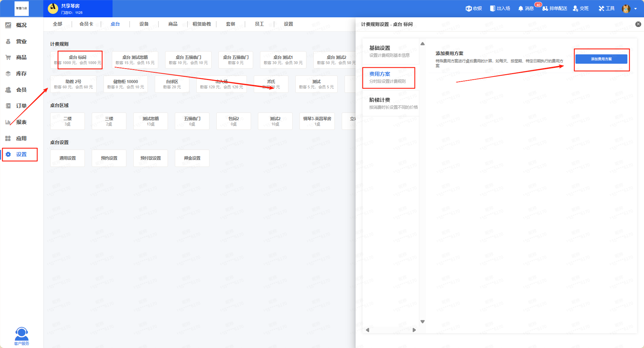Open the 库存 inventory sidebar icon
644x348 pixels.
(8, 73)
